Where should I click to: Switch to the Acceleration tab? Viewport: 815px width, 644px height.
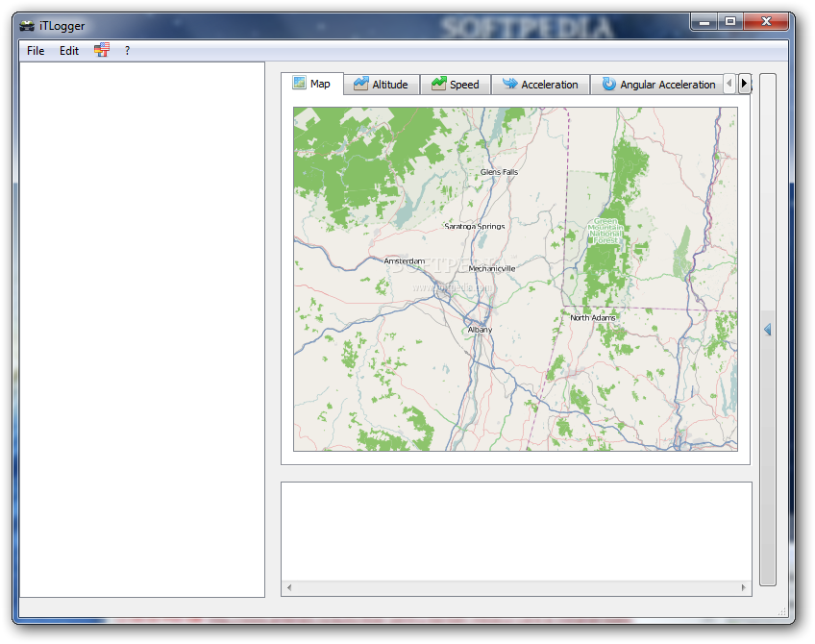pyautogui.click(x=540, y=85)
